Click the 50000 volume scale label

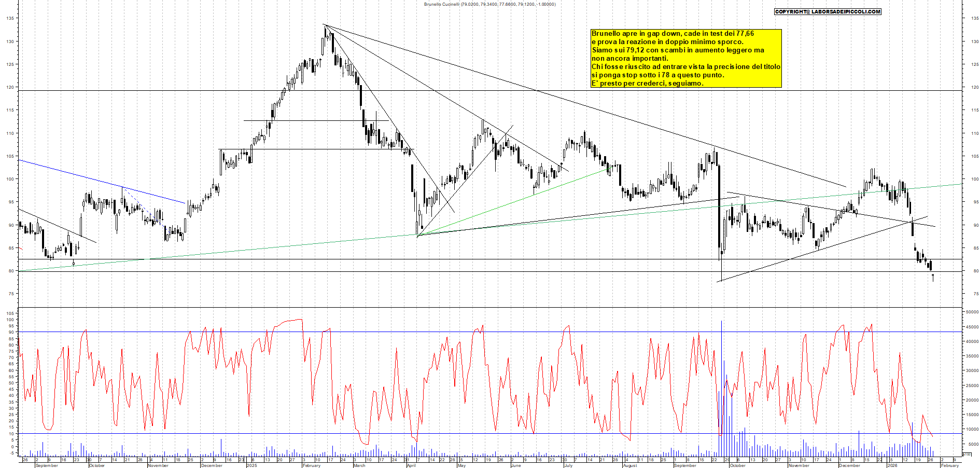coord(972,312)
